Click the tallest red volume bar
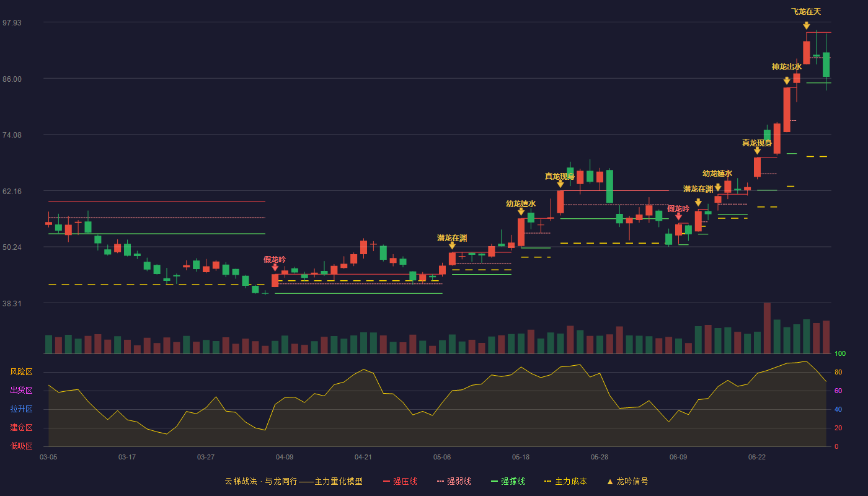 767,328
